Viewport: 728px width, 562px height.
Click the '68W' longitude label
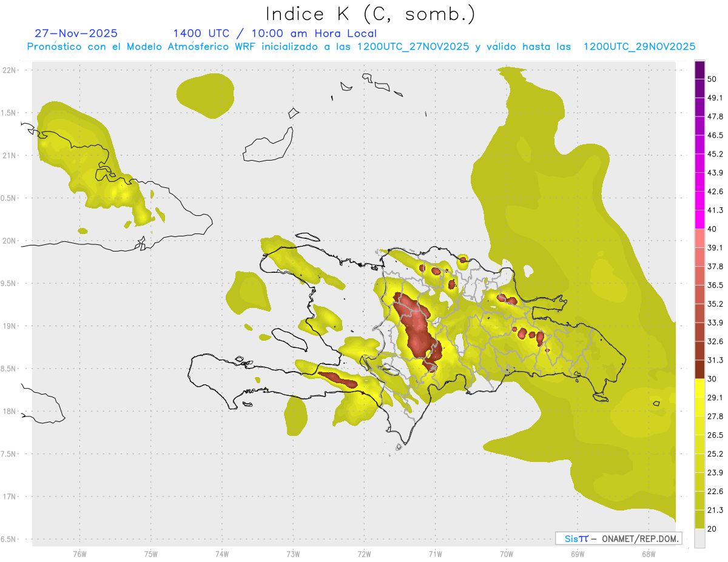649,554
